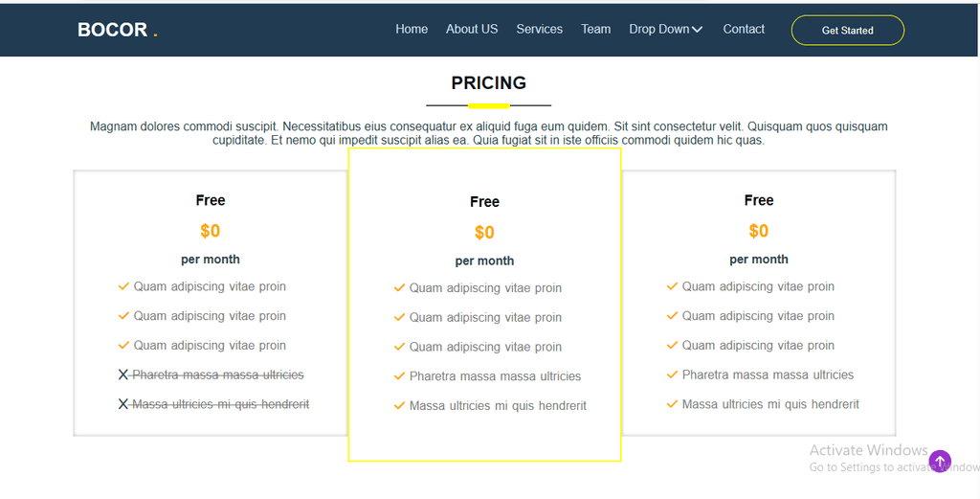Screen dimensions: 980x499
Task: Select the yellow-bordered middle pricing card
Action: pyautogui.click(x=484, y=306)
